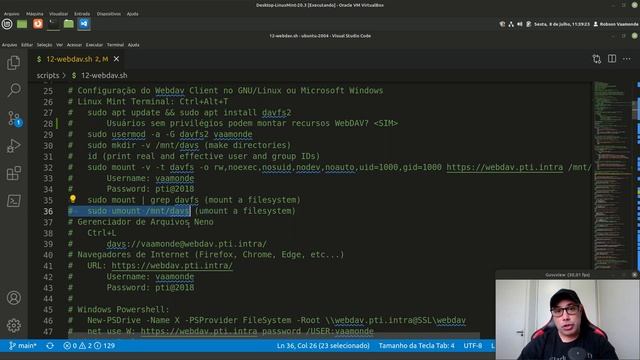Viewport: 640px width, 360px height.
Task: Open the Search view in the activity bar
Action: (13, 90)
